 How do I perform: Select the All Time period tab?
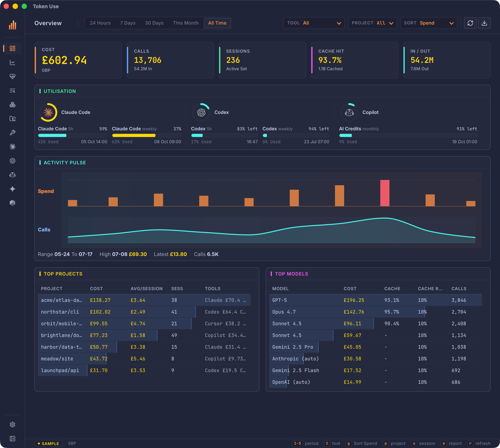tap(217, 23)
